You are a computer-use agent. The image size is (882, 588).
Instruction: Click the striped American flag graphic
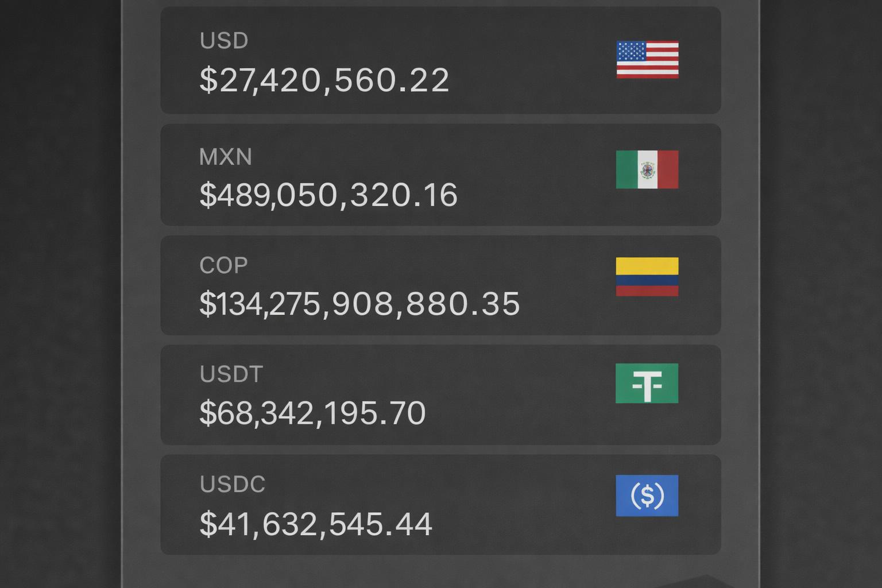tap(647, 59)
